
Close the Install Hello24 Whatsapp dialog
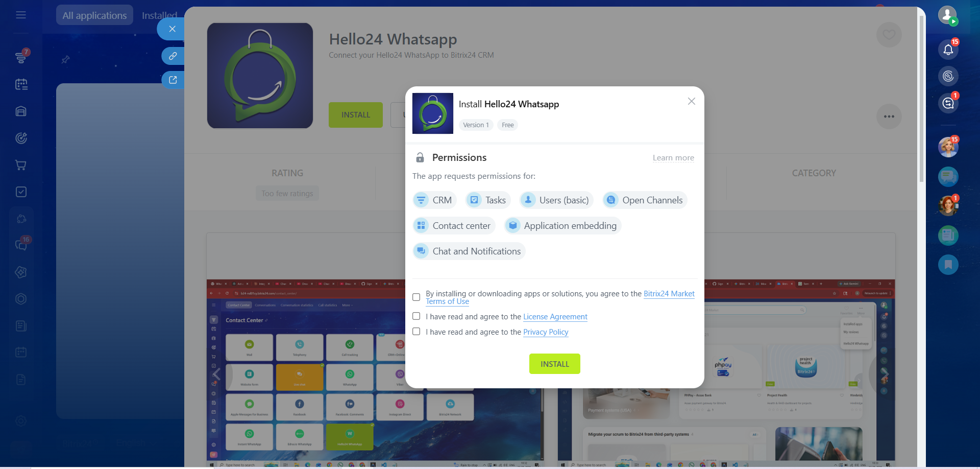692,101
